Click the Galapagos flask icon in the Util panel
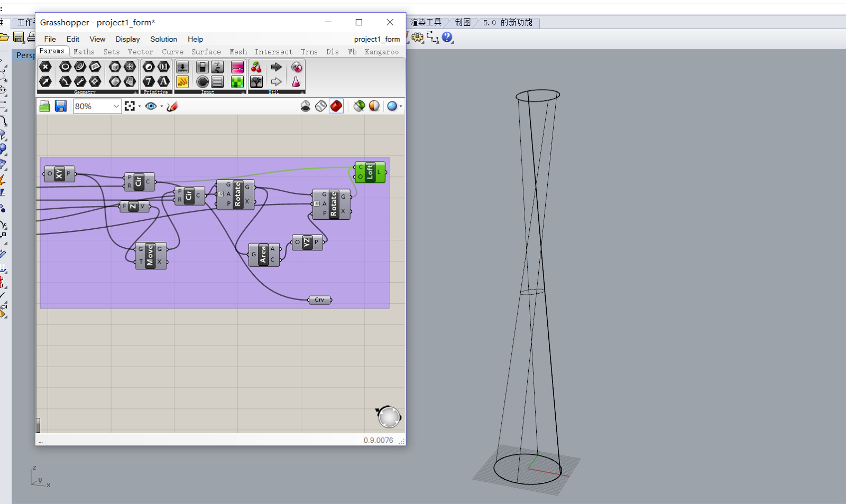 (295, 82)
